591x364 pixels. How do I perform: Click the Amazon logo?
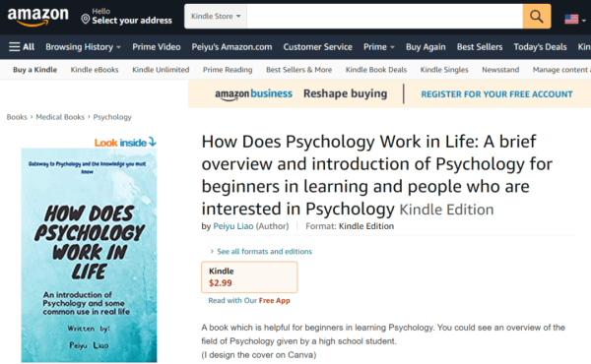(x=38, y=17)
